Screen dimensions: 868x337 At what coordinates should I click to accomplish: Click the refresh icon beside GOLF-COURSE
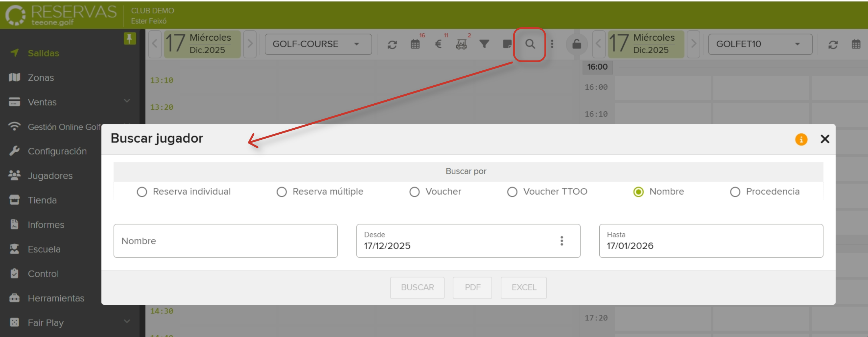point(392,45)
